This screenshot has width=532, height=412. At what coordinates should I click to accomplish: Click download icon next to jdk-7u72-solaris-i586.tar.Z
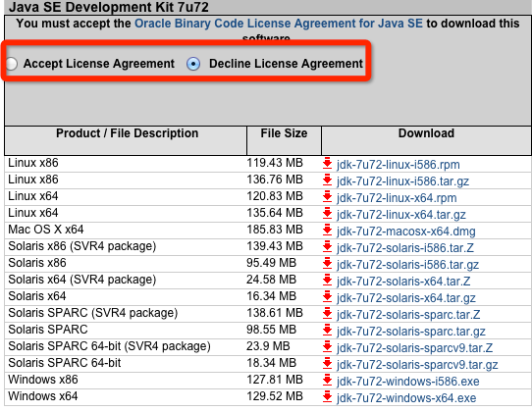327,246
